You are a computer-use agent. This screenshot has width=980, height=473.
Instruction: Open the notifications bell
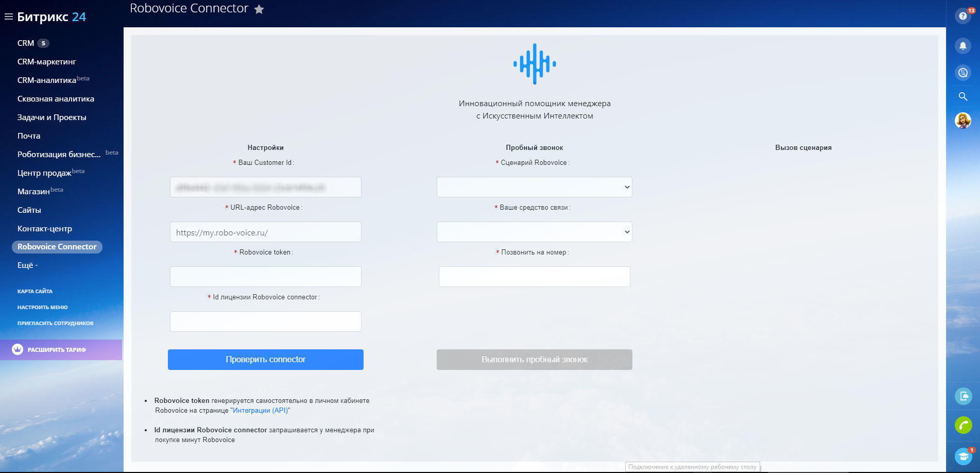pos(962,46)
